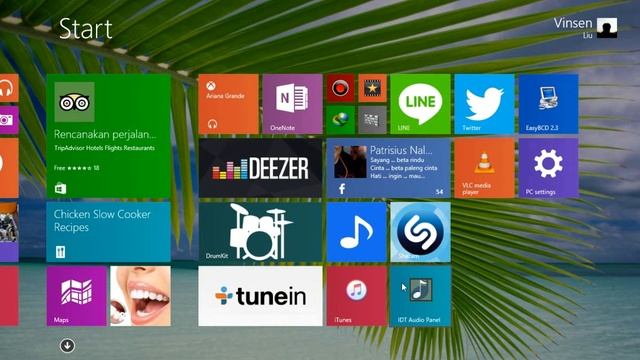This screenshot has width=640, height=360.
Task: Open the blue music note tile
Action: [x=356, y=232]
